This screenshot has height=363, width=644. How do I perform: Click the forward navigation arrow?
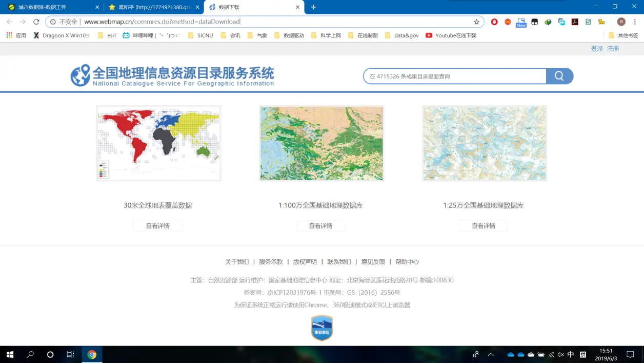click(x=23, y=22)
